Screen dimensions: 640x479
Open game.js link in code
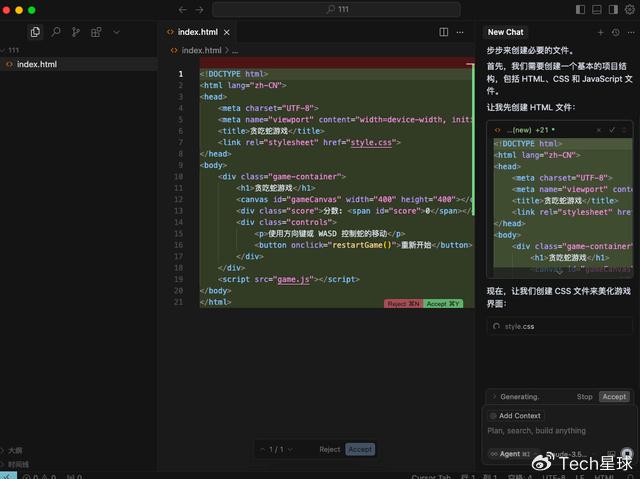293,279
